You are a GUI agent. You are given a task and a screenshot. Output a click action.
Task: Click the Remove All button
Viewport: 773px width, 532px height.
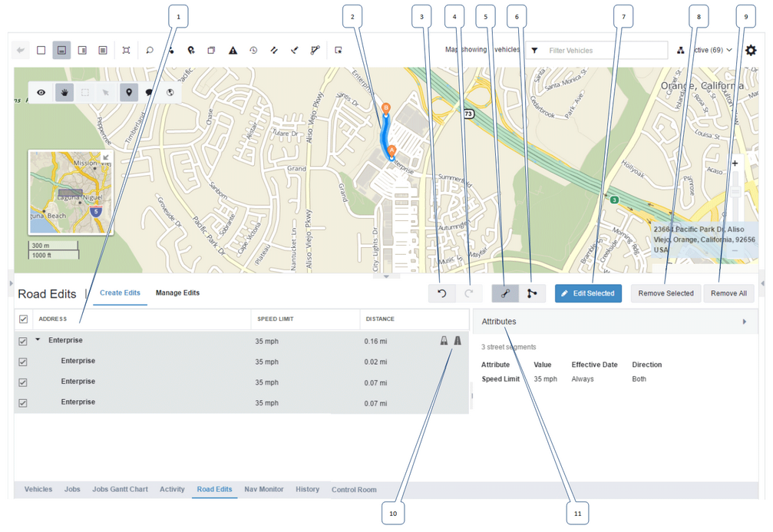[728, 293]
